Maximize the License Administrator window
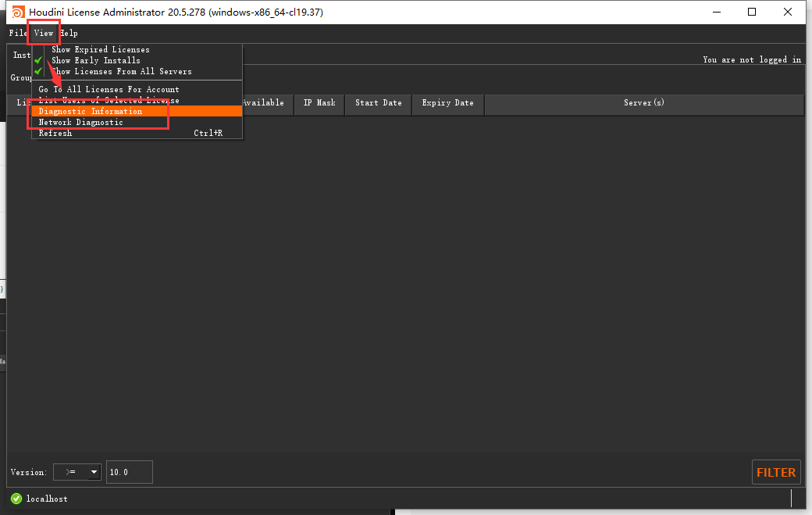This screenshot has height=515, width=812. coord(752,12)
